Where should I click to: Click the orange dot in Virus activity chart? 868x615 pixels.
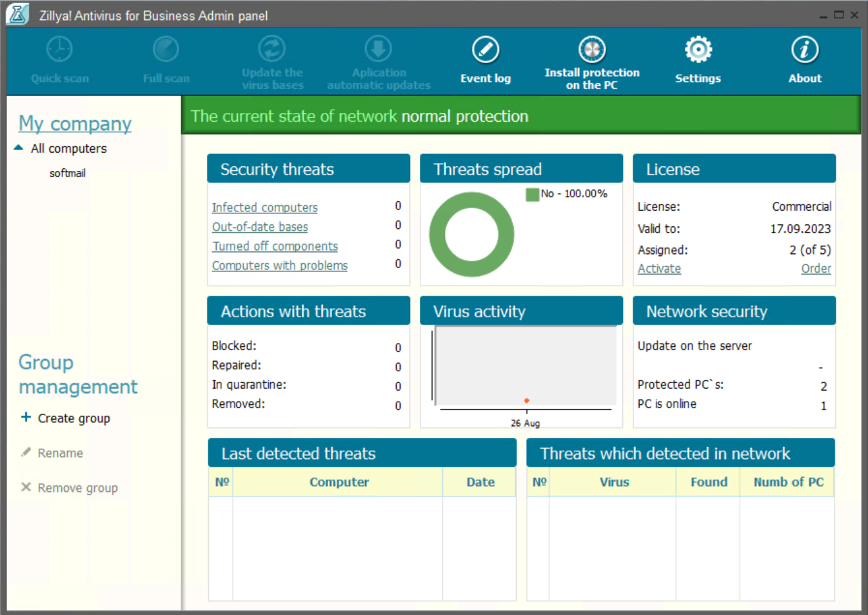click(x=527, y=401)
